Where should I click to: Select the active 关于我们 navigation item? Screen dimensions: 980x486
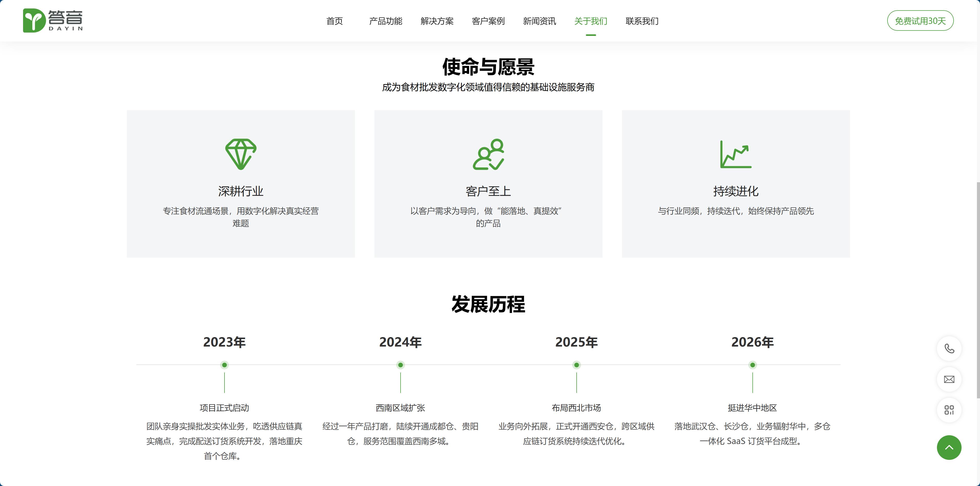click(x=591, y=21)
